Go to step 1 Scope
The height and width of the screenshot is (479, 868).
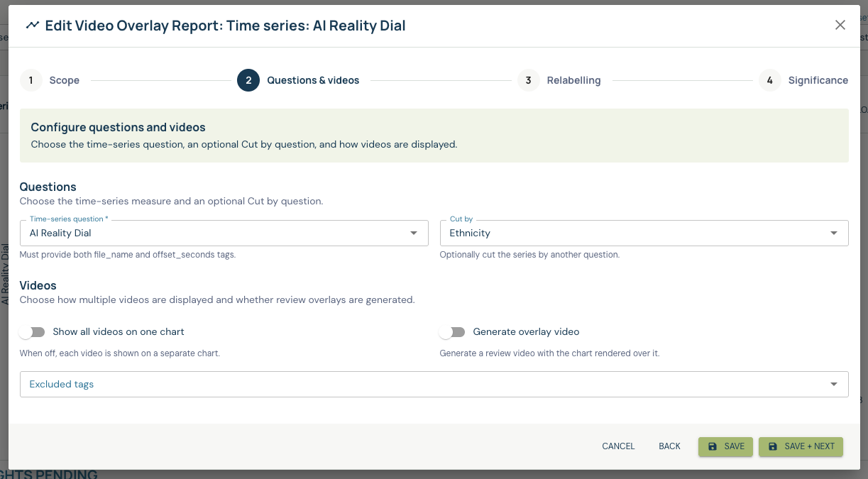50,80
